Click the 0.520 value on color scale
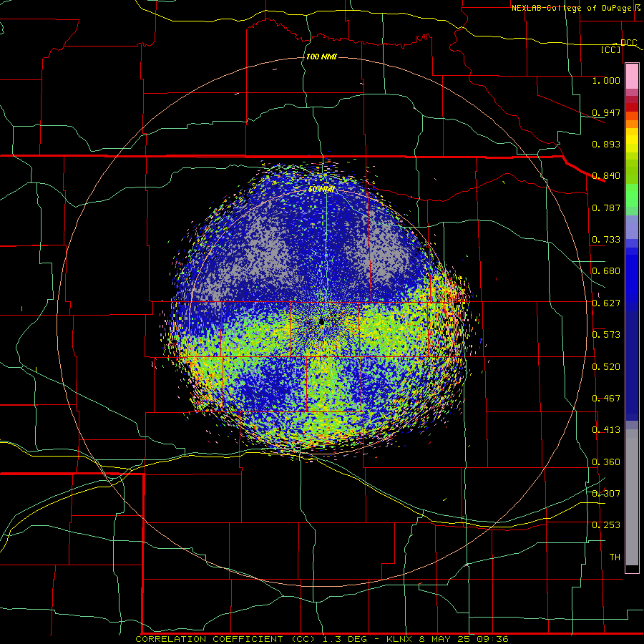Screen dimensions: 644x644 click(x=606, y=367)
